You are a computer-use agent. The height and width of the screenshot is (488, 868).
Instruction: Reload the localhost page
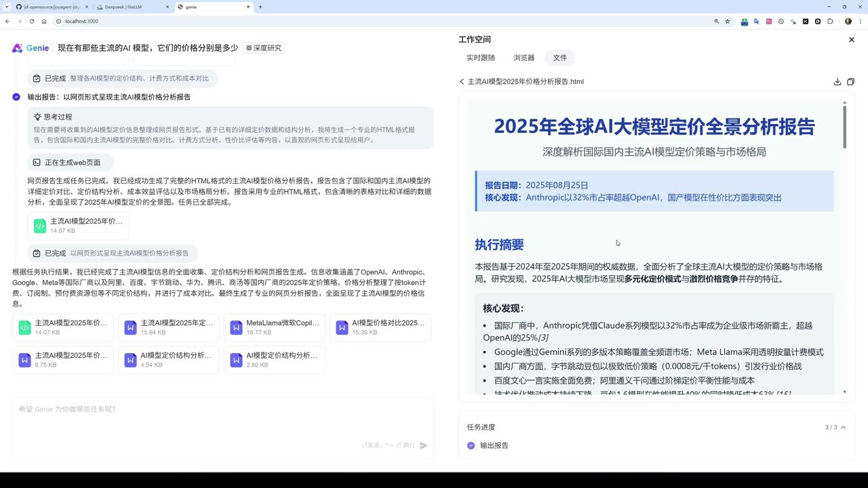coord(32,21)
